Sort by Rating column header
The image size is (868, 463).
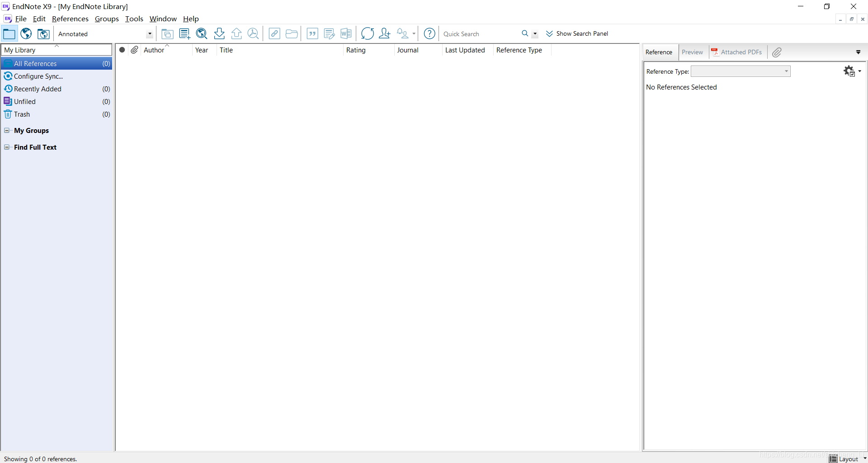(x=368, y=50)
